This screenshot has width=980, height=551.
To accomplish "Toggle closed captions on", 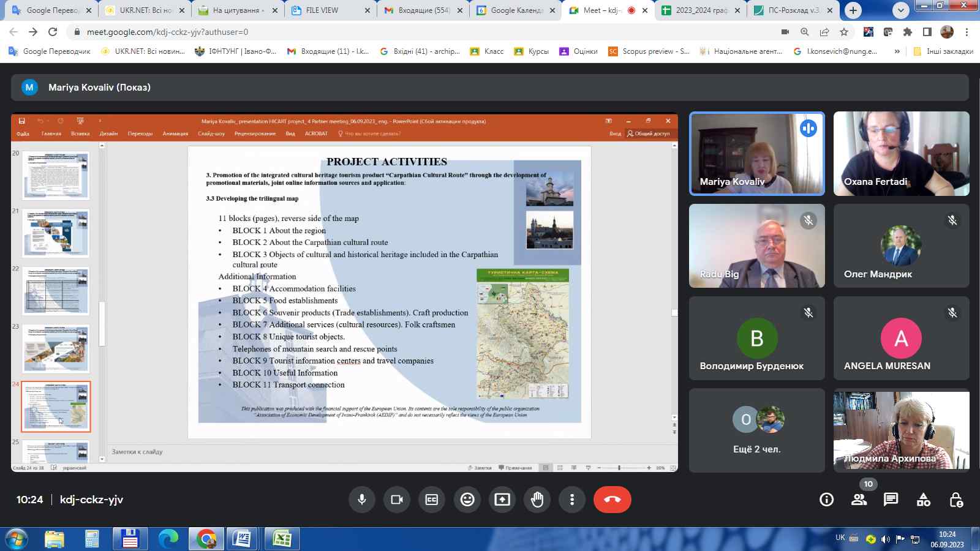I will point(432,500).
